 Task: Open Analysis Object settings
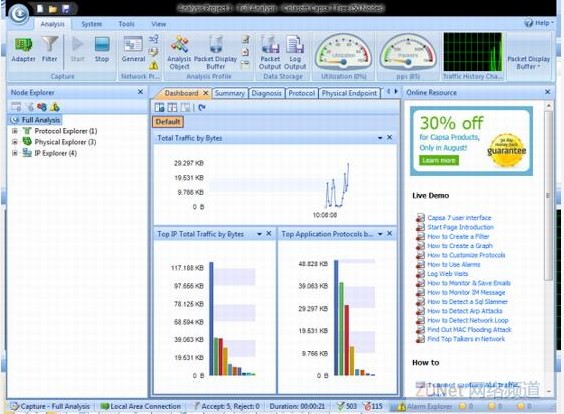[179, 53]
